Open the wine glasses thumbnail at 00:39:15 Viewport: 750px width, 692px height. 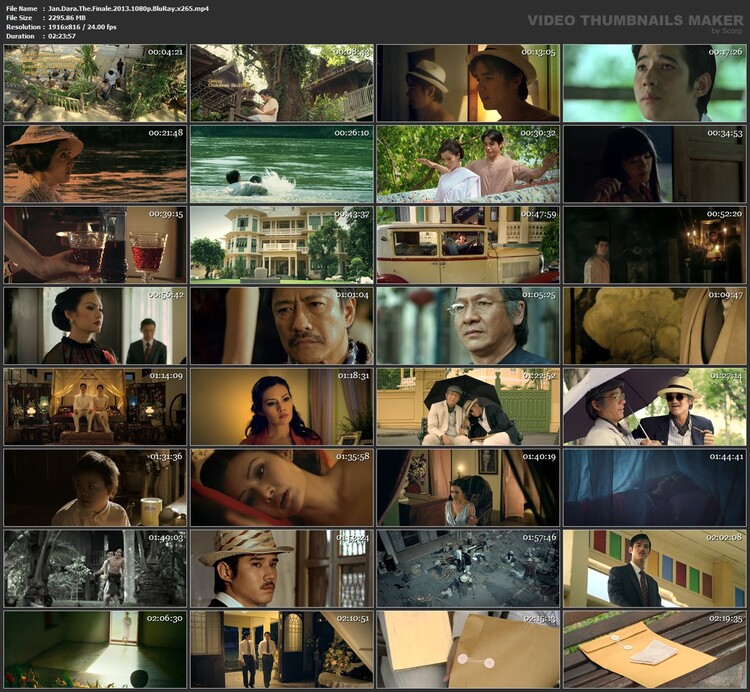[95, 245]
